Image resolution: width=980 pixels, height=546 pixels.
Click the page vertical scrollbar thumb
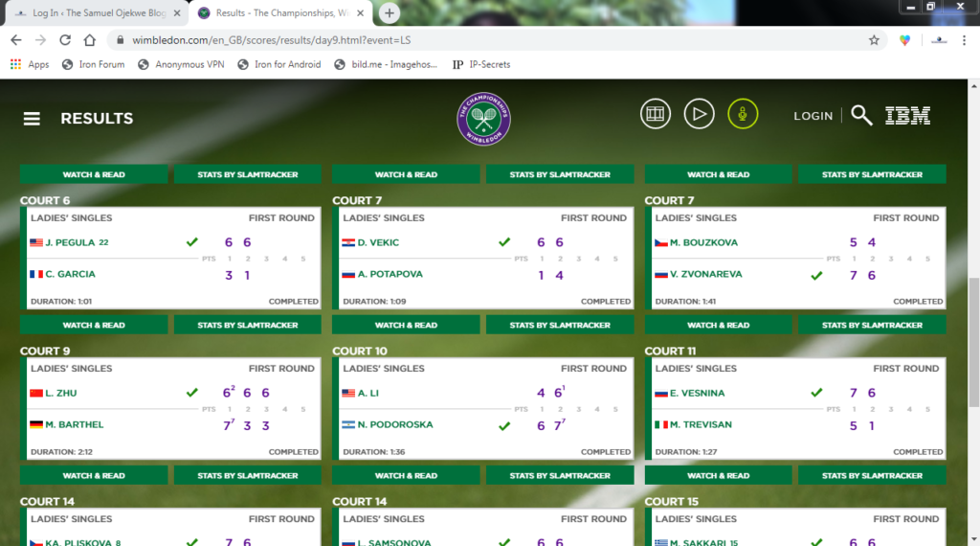click(973, 341)
